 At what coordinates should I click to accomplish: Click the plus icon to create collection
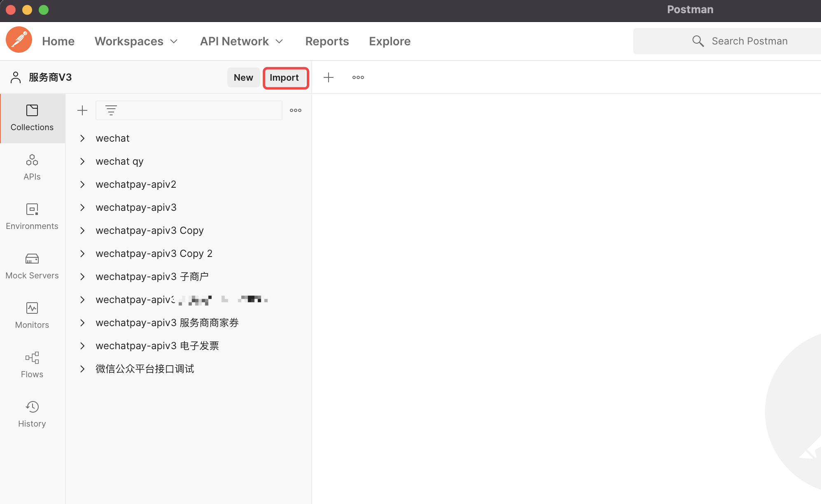point(82,110)
